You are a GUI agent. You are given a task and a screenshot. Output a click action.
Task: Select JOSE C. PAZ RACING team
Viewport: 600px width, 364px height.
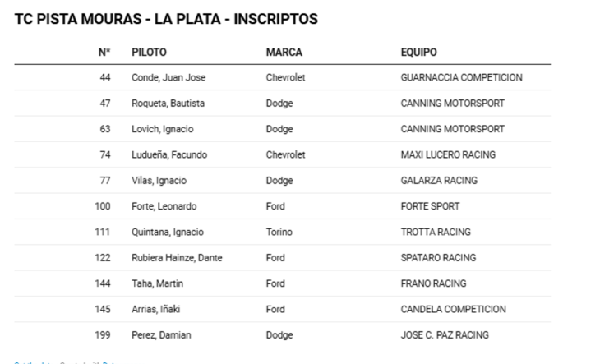[445, 335]
